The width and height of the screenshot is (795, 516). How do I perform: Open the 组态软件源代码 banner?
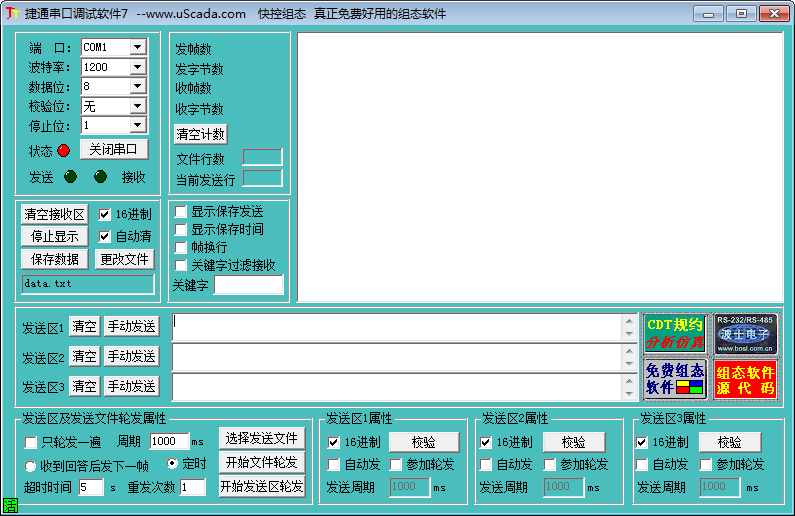(745, 379)
